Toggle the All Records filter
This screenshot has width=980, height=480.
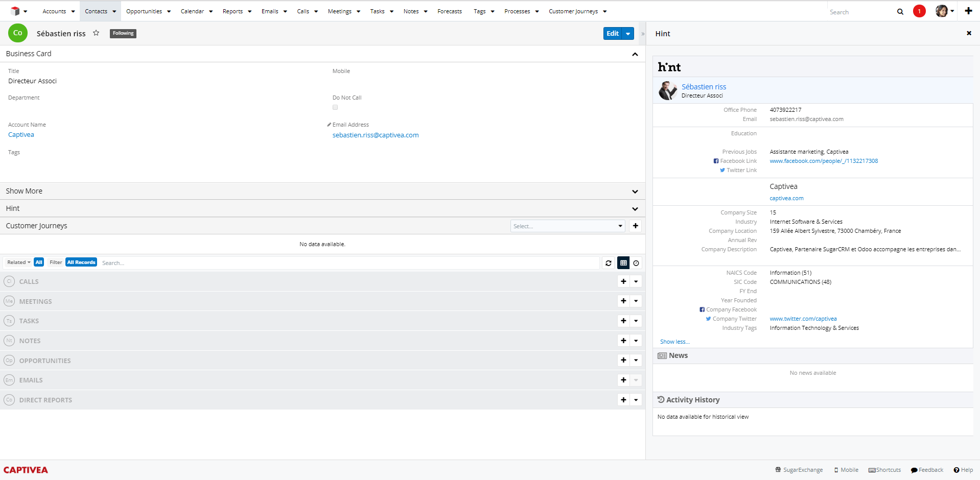[x=81, y=262]
